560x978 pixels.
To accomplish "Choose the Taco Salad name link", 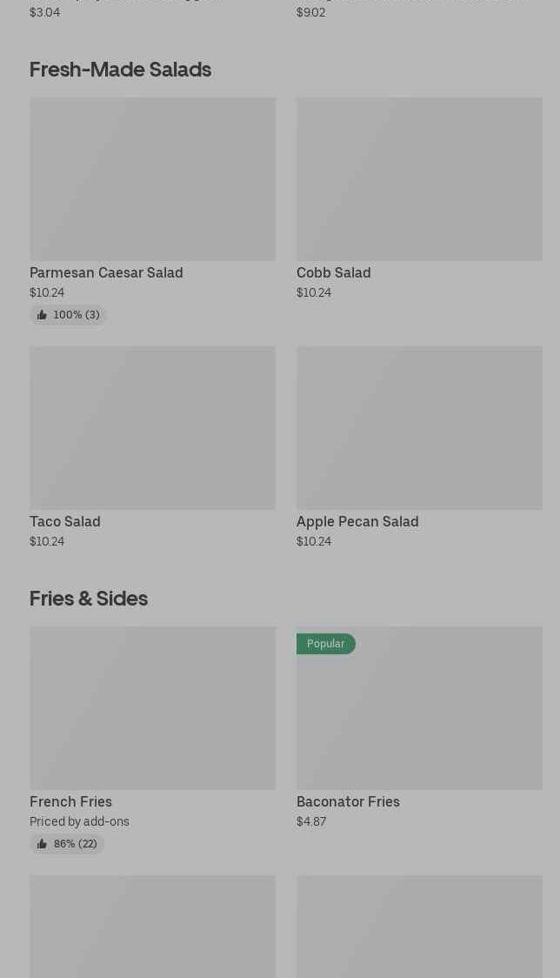I will coord(65,521).
